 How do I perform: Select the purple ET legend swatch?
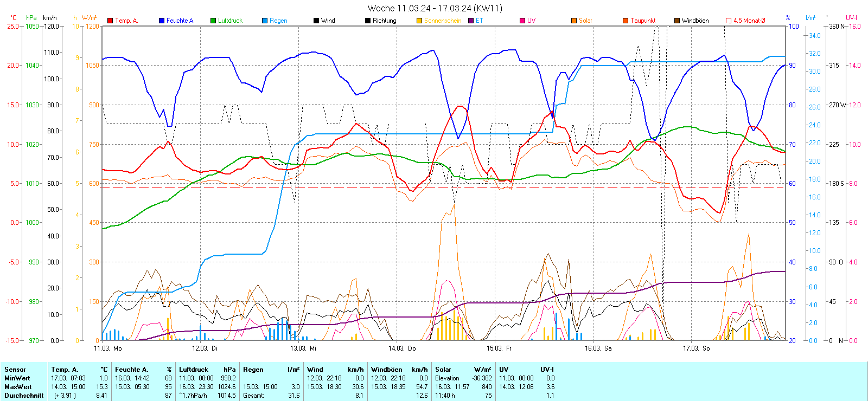tap(471, 21)
